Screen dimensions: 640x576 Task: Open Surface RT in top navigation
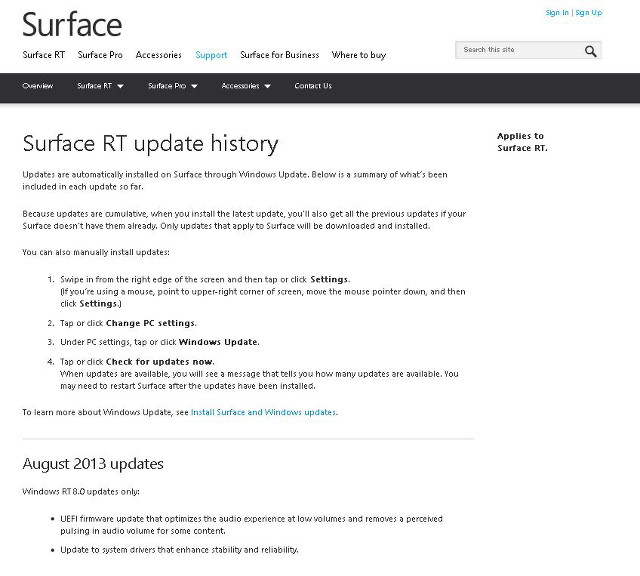click(44, 55)
